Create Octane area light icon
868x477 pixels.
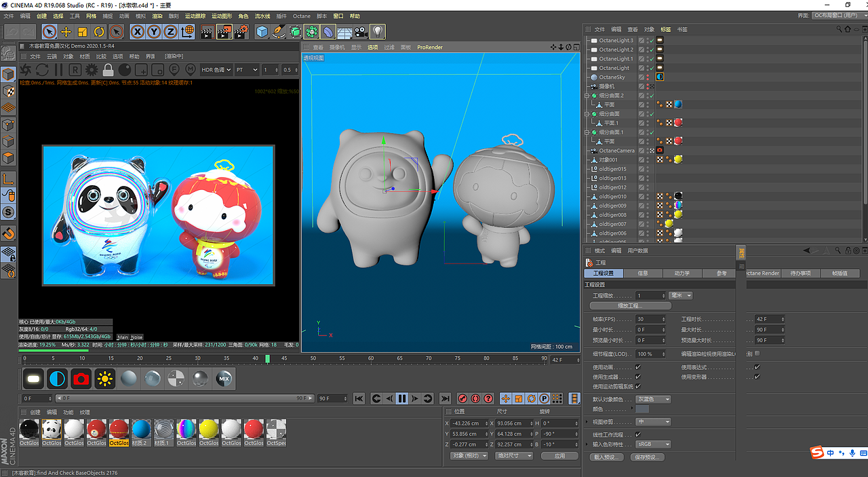[x=35, y=379]
